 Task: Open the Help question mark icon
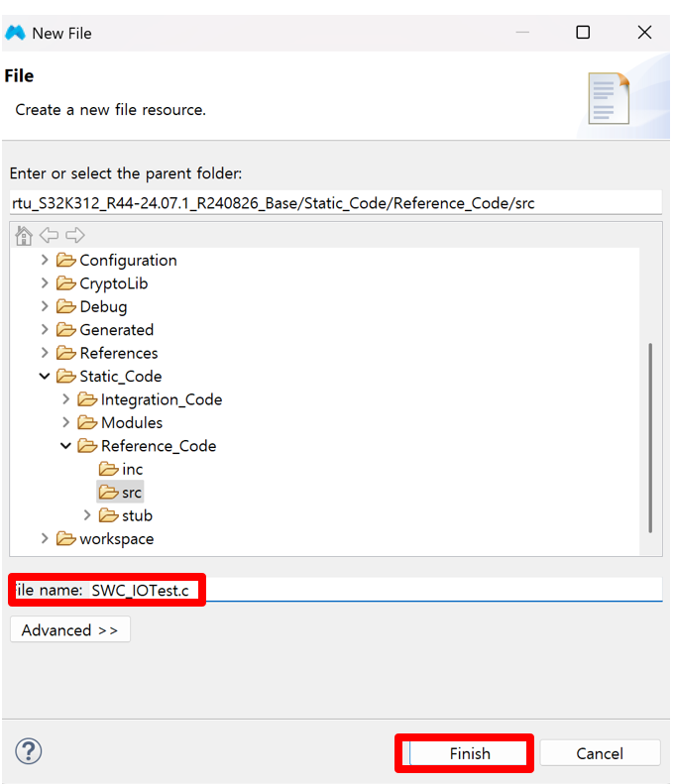[29, 751]
